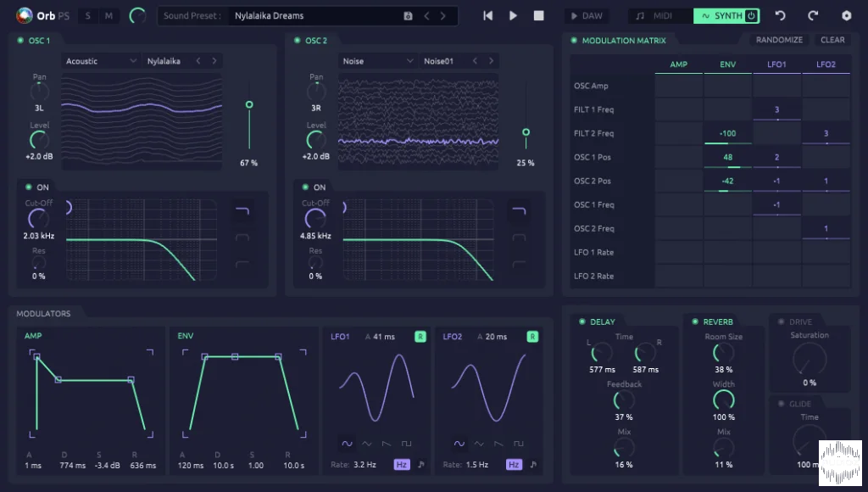Select the LFO1 column in the matrix
The height and width of the screenshot is (492, 868).
coord(776,64)
